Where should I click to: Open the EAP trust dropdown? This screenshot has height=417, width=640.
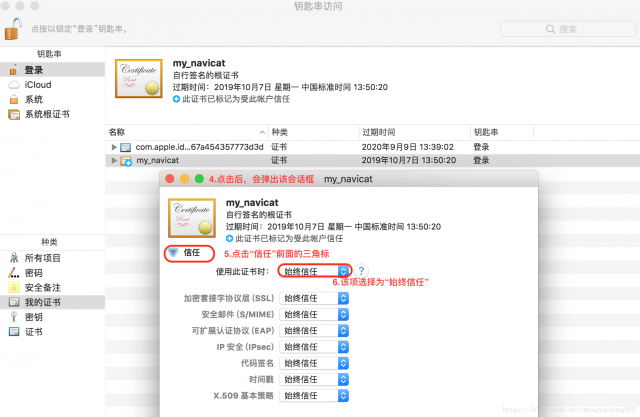click(x=314, y=330)
